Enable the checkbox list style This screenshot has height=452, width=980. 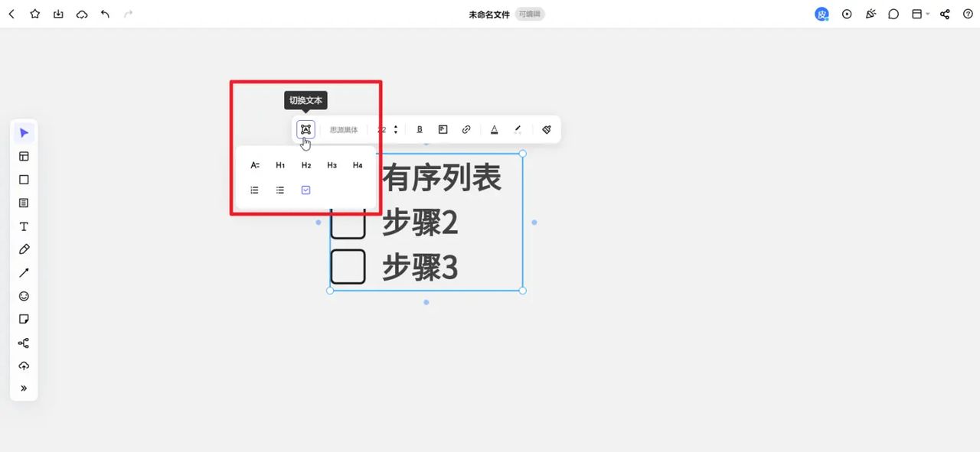tap(305, 190)
